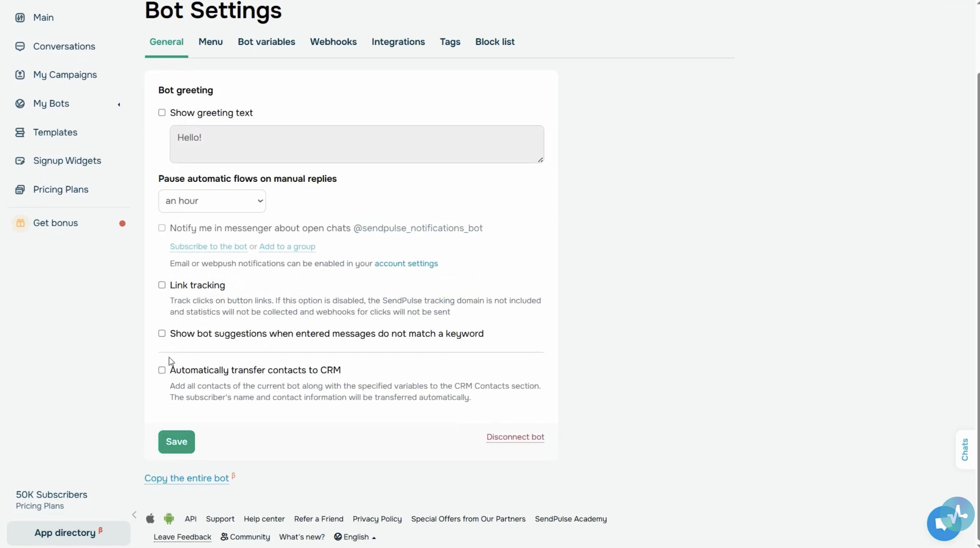Click the Leave Feedback link

[x=182, y=537]
